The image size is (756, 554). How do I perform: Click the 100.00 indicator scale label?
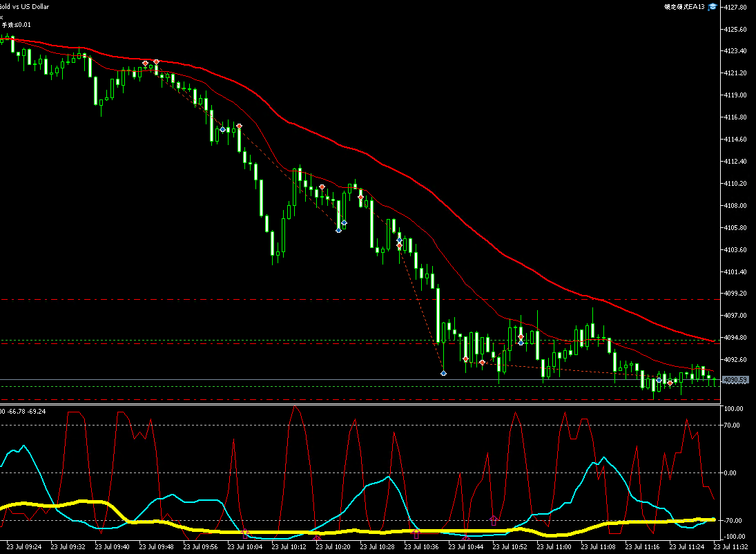(733, 409)
